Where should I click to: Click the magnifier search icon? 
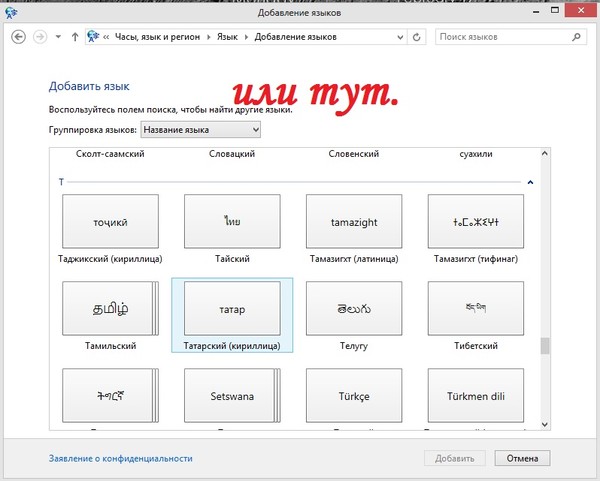576,37
